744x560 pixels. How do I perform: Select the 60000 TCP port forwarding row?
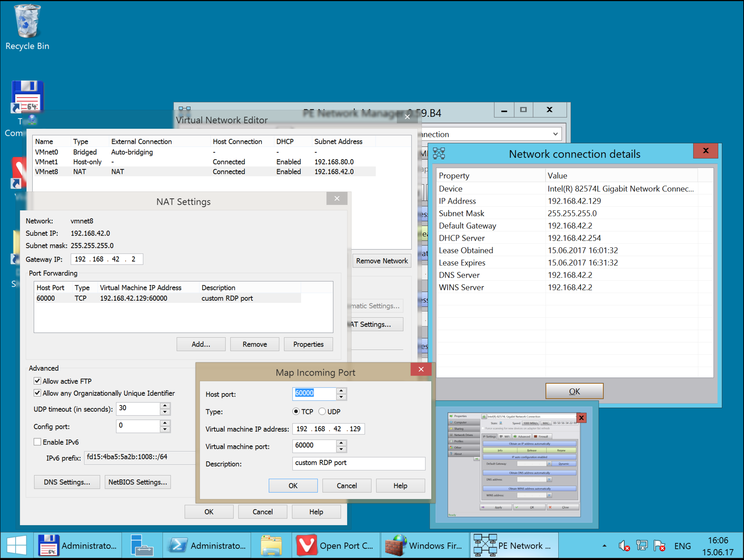(167, 298)
